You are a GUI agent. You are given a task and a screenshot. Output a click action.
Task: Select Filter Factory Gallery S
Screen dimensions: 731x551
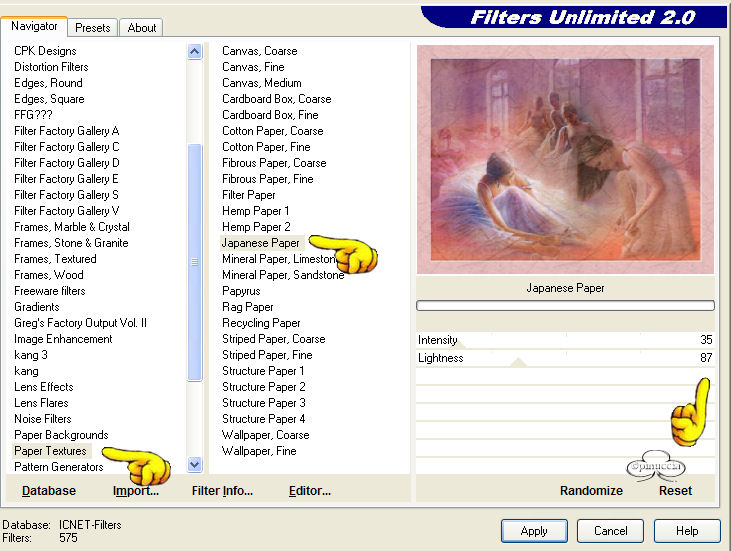coord(66,194)
